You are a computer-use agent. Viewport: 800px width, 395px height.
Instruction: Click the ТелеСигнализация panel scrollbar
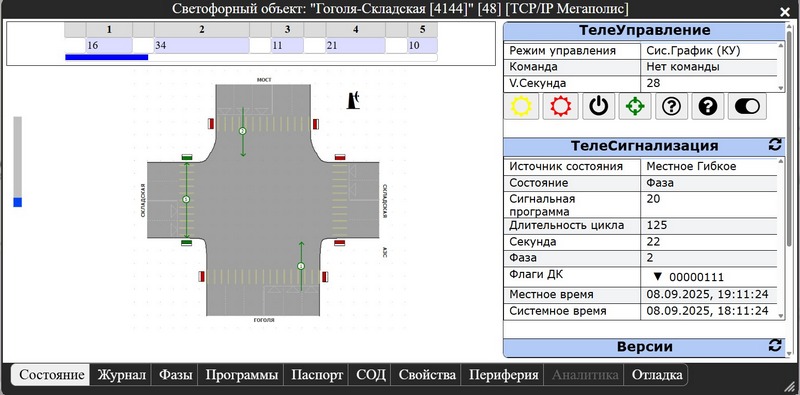pyautogui.click(x=782, y=238)
